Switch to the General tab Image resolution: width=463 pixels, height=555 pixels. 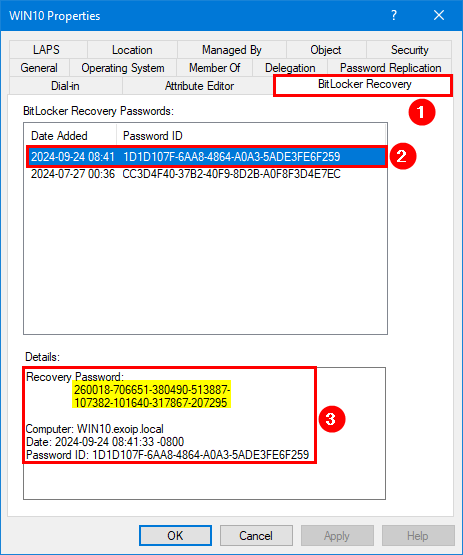click(39, 68)
